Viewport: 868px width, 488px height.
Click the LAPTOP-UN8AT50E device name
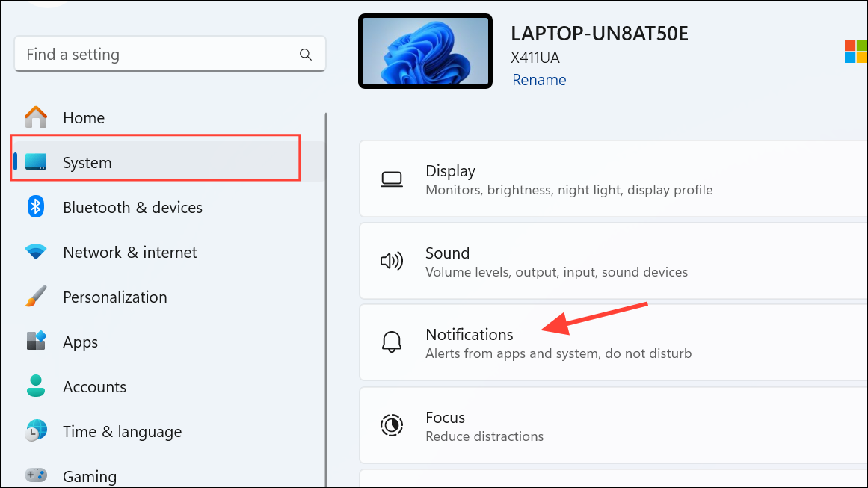click(600, 34)
